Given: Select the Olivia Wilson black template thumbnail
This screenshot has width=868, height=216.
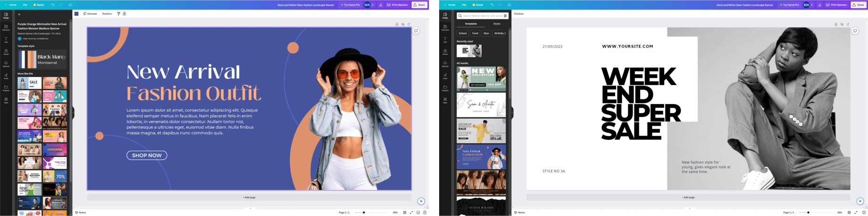Looking at the screenshot, I should (x=481, y=207).
